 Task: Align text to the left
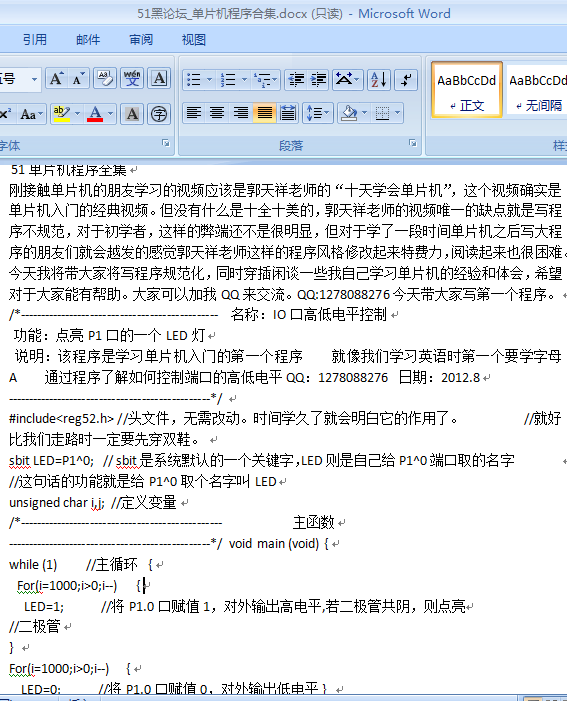[x=194, y=113]
